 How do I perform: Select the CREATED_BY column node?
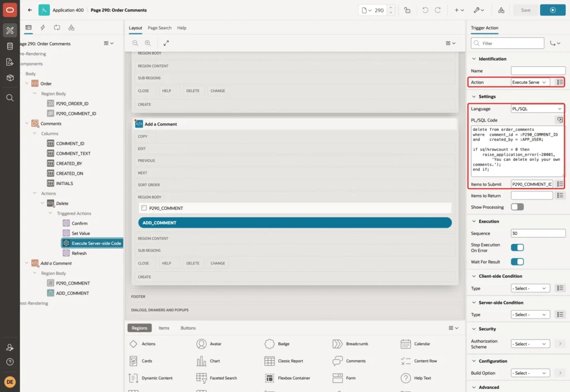[65, 164]
